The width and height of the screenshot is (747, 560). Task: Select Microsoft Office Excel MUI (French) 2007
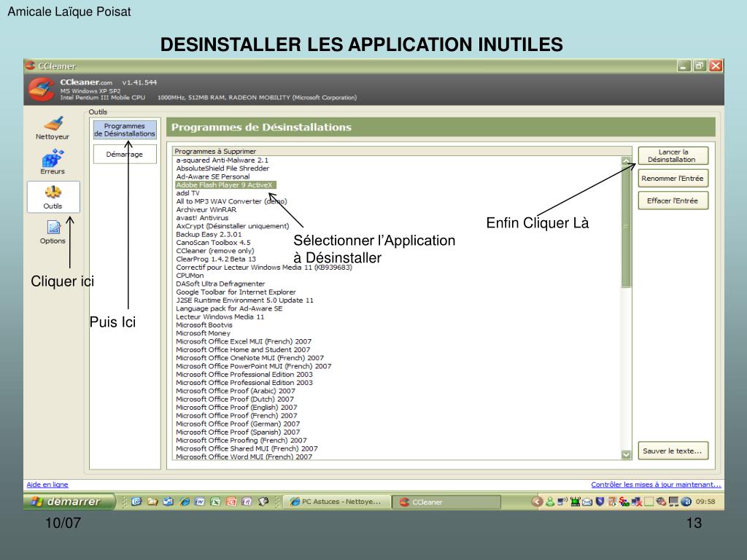[244, 341]
